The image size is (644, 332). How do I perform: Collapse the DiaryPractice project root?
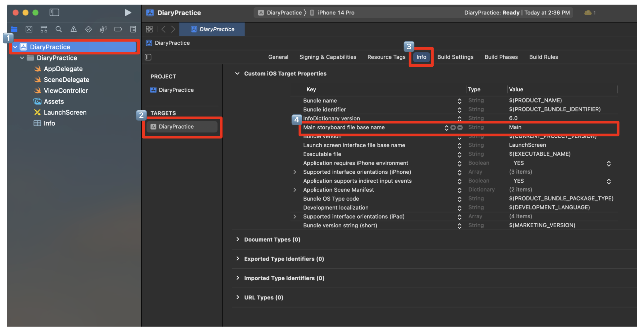click(x=15, y=47)
